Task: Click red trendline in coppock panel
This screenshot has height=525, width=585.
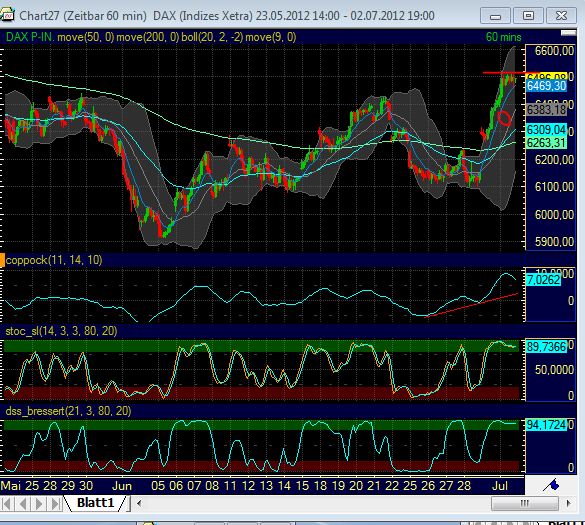Action: (472, 305)
